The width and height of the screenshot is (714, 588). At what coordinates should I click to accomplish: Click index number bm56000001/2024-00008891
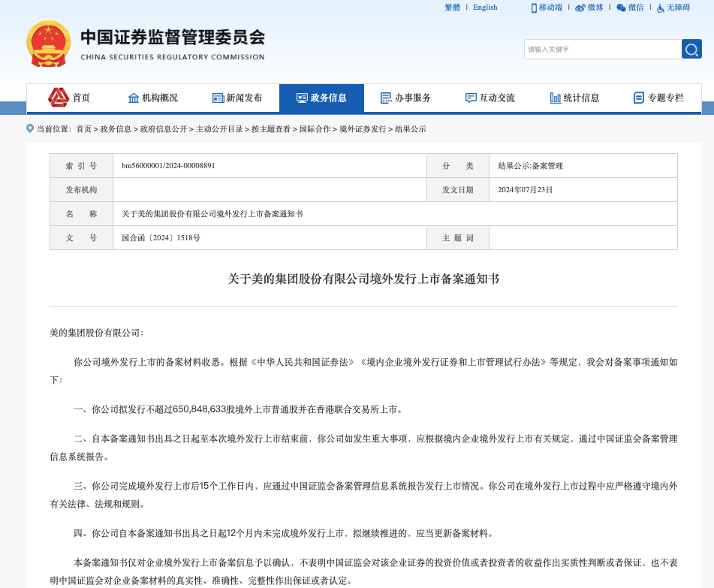[x=168, y=166]
